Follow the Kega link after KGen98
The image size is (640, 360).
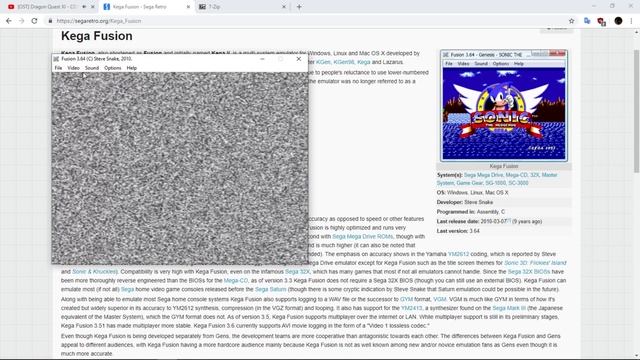click(x=364, y=62)
